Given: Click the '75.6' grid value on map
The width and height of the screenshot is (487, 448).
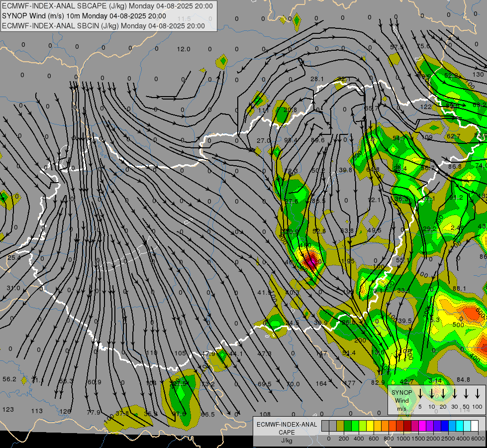Looking at the screenshot, I should click(x=423, y=46).
